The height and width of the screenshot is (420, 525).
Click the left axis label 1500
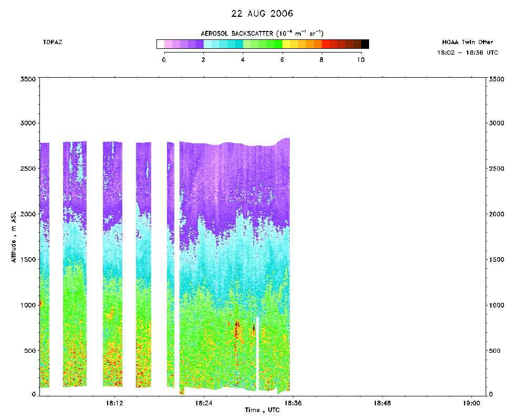(28, 259)
